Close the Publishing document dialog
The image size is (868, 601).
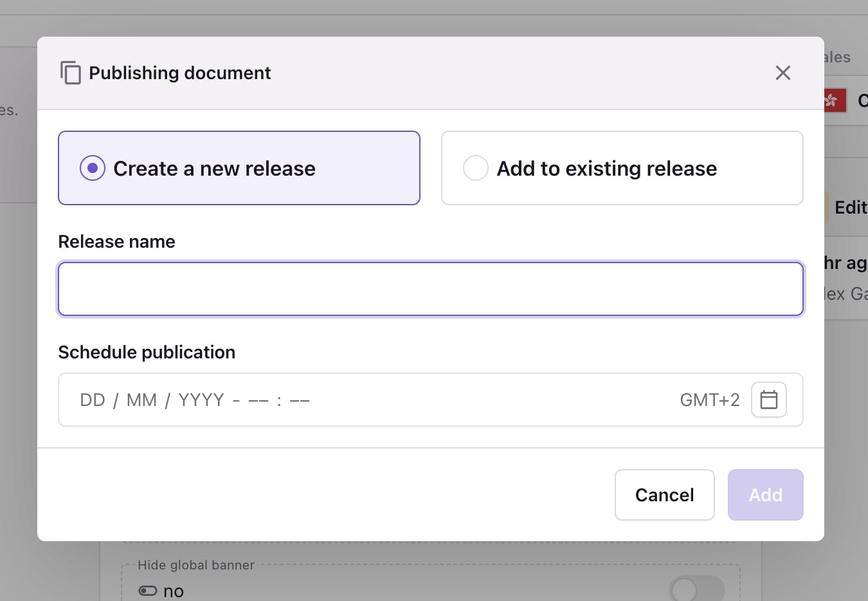[x=782, y=73]
